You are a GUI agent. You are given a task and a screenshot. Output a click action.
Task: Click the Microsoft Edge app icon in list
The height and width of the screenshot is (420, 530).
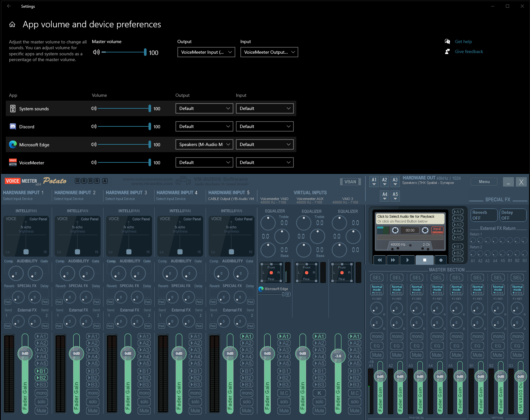pyautogui.click(x=13, y=144)
